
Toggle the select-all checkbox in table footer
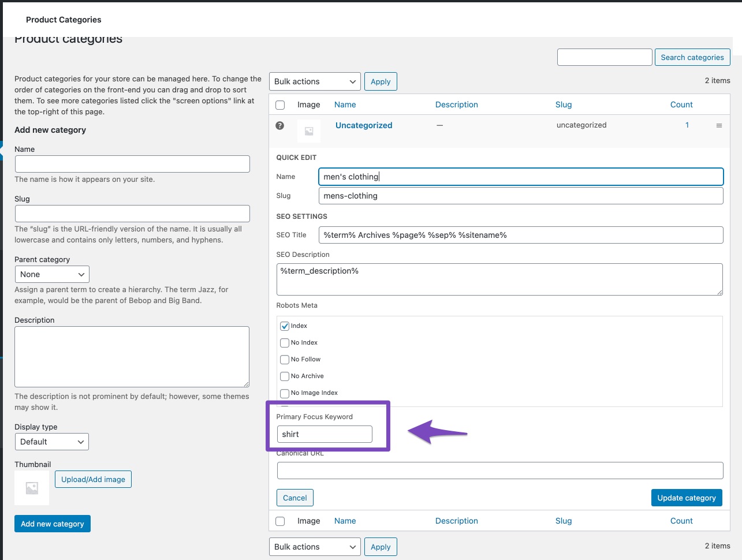pos(280,521)
